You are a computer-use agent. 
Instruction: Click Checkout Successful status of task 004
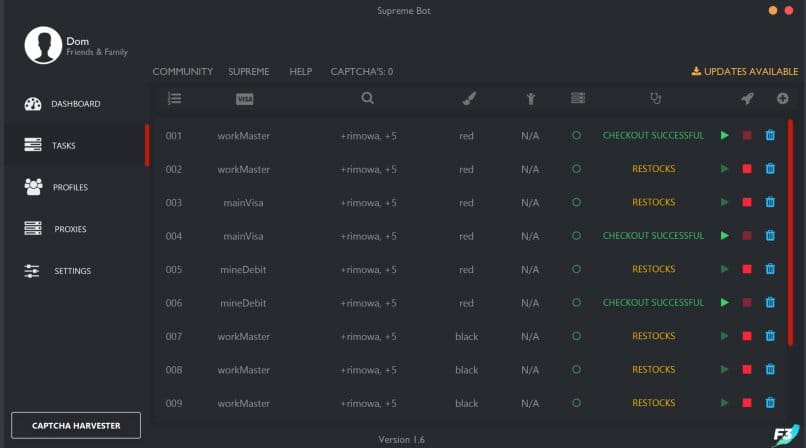click(653, 235)
